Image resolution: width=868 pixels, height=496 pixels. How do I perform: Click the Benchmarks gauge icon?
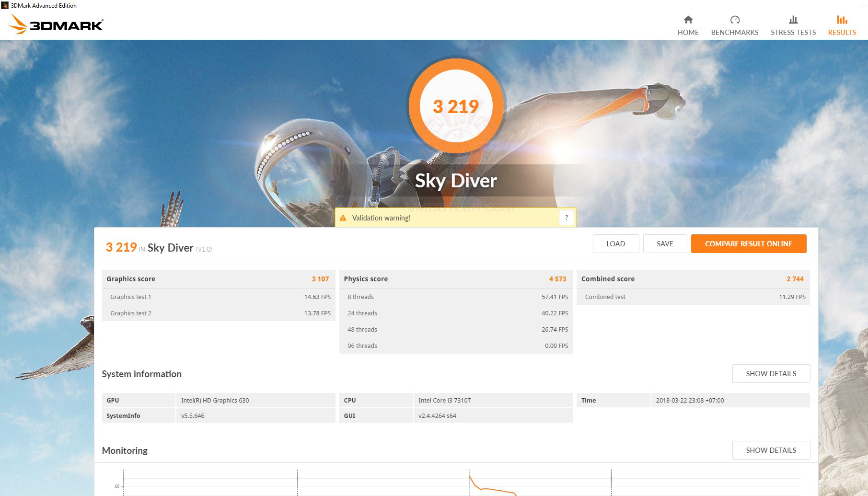735,20
